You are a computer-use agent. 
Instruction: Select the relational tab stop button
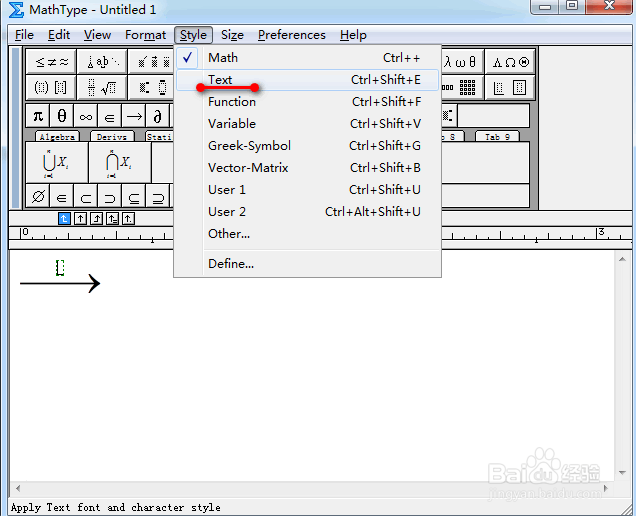click(x=112, y=219)
